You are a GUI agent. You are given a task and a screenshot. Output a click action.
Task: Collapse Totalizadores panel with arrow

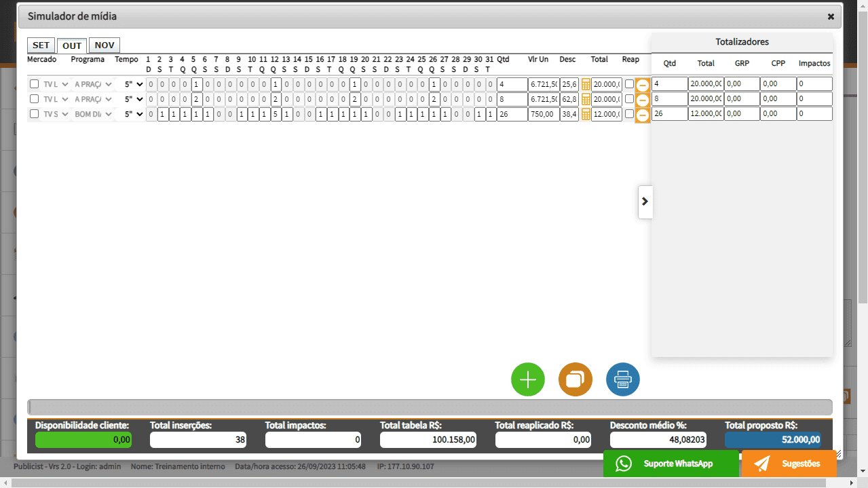click(x=645, y=202)
